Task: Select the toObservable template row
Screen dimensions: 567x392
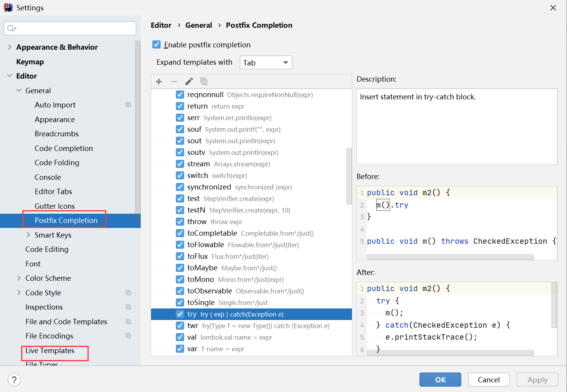Action: 251,291
